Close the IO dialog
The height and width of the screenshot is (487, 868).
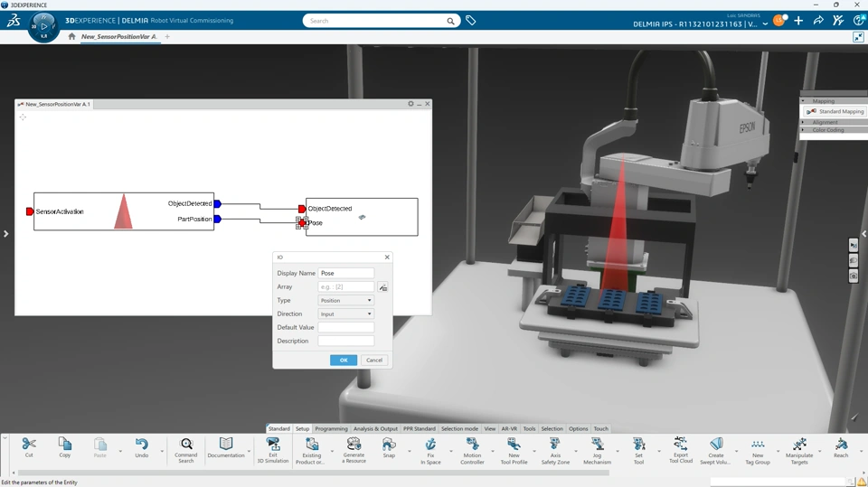(x=387, y=257)
